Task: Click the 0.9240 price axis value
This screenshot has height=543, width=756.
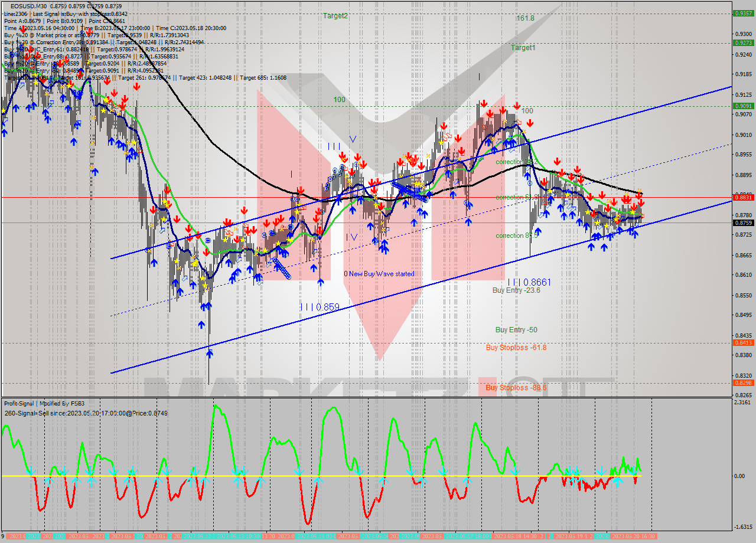Action: (742, 54)
